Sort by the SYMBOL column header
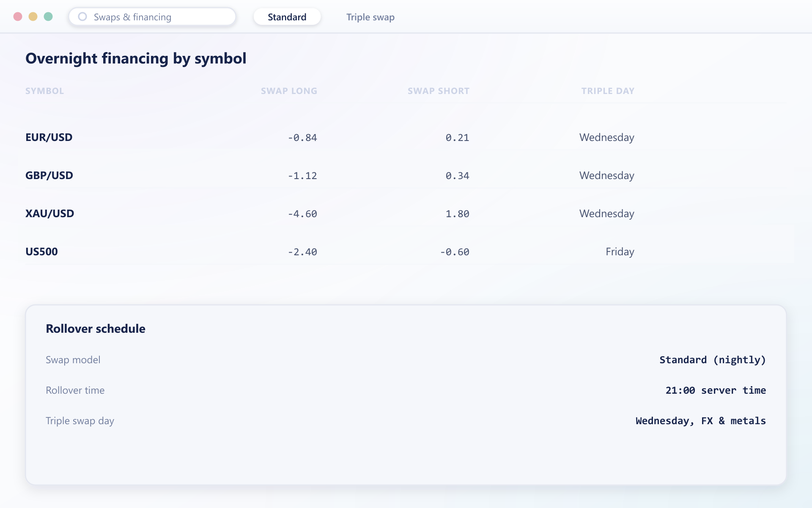This screenshot has width=812, height=508. [x=44, y=91]
